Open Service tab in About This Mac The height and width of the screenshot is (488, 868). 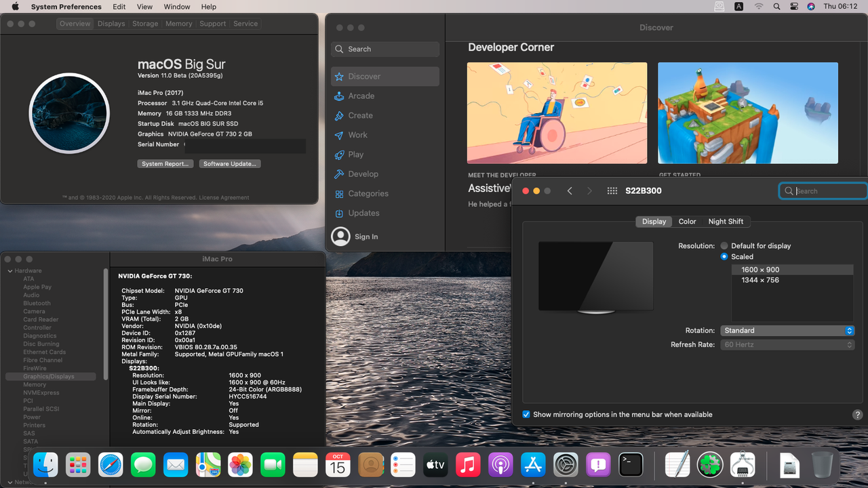(245, 24)
